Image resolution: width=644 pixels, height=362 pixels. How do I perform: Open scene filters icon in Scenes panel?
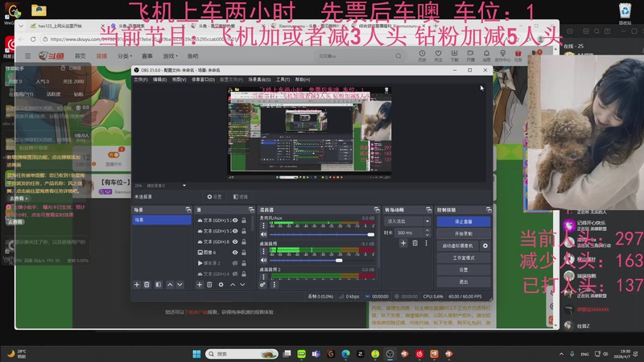158,285
